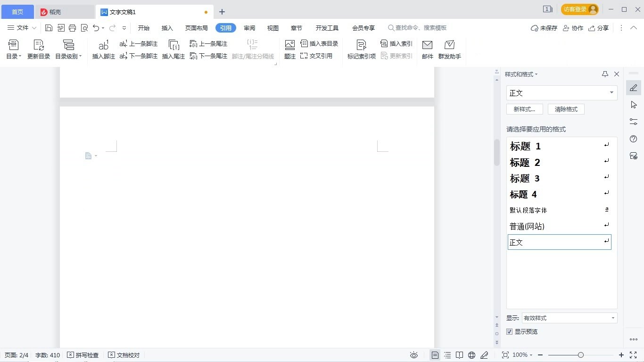The image size is (644, 362).
Task: Toggle eye protection mode icon
Action: [414, 355]
